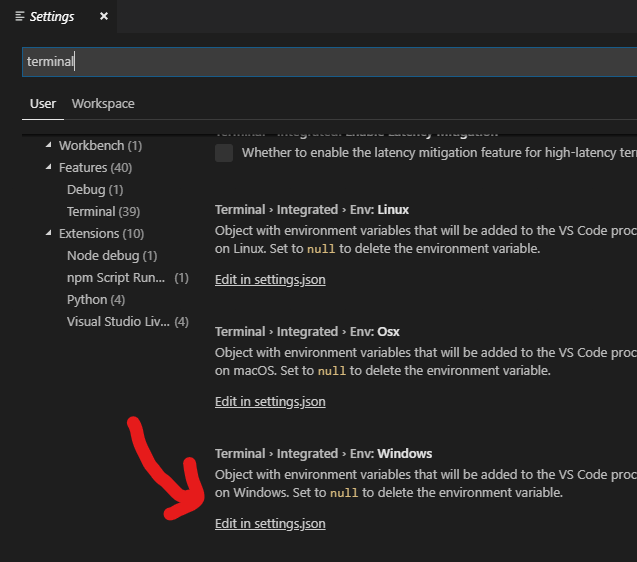
Task: Click the Env: Linux setting title
Action: tap(312, 210)
